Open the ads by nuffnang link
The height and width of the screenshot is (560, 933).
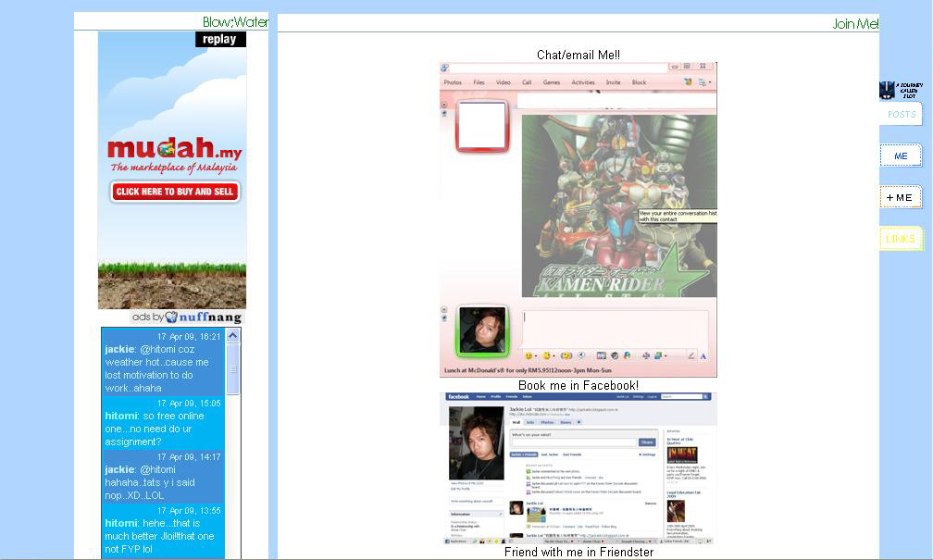[187, 317]
